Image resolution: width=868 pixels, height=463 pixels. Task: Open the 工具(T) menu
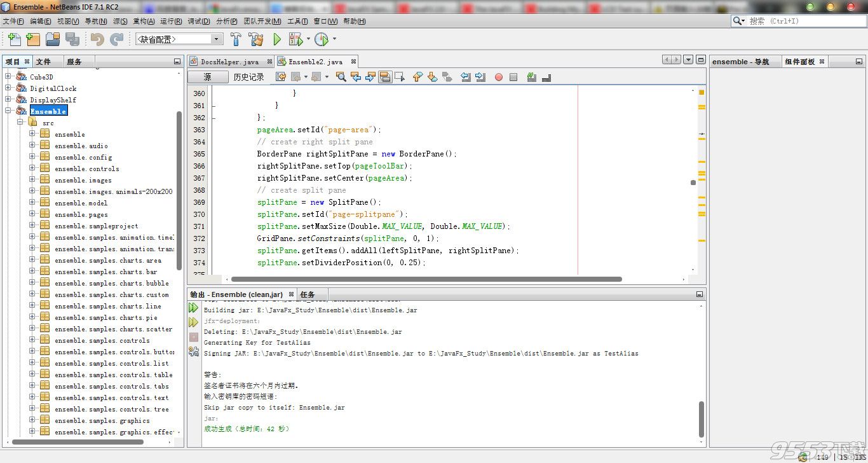[297, 21]
